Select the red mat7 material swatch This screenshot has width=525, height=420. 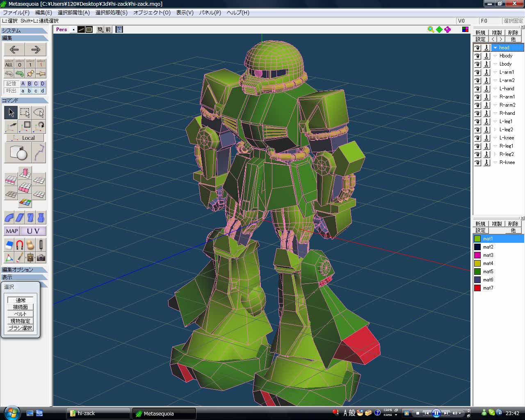[x=477, y=288]
